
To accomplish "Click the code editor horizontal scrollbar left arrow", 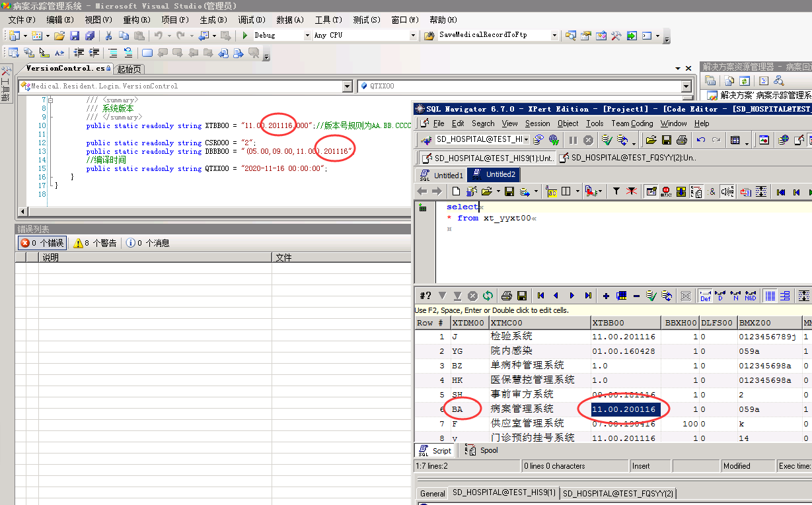I will [24, 211].
